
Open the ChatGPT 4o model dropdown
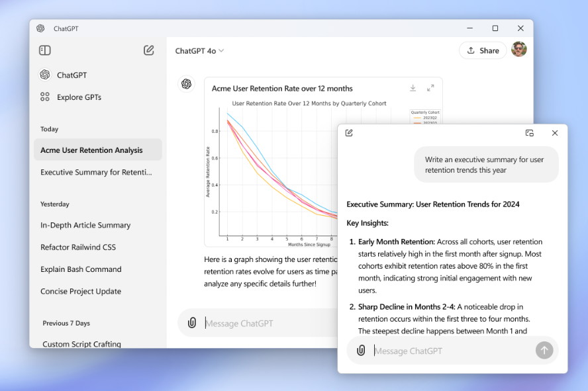tap(199, 51)
